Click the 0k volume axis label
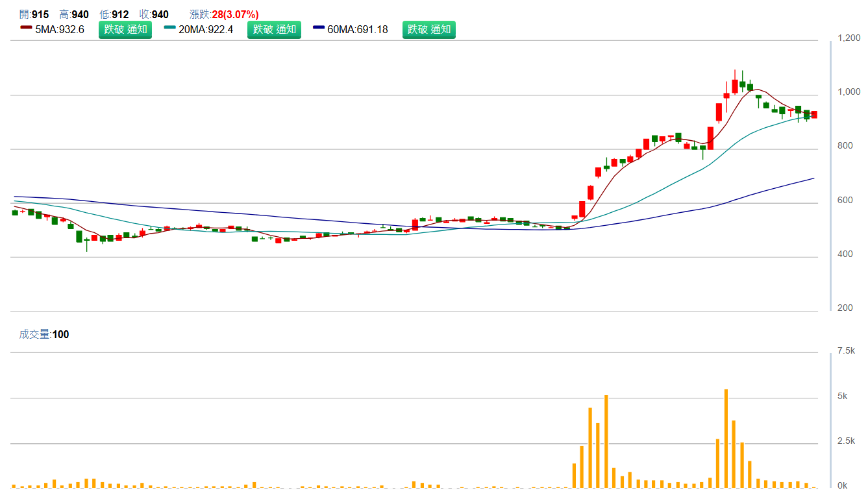 (x=843, y=486)
